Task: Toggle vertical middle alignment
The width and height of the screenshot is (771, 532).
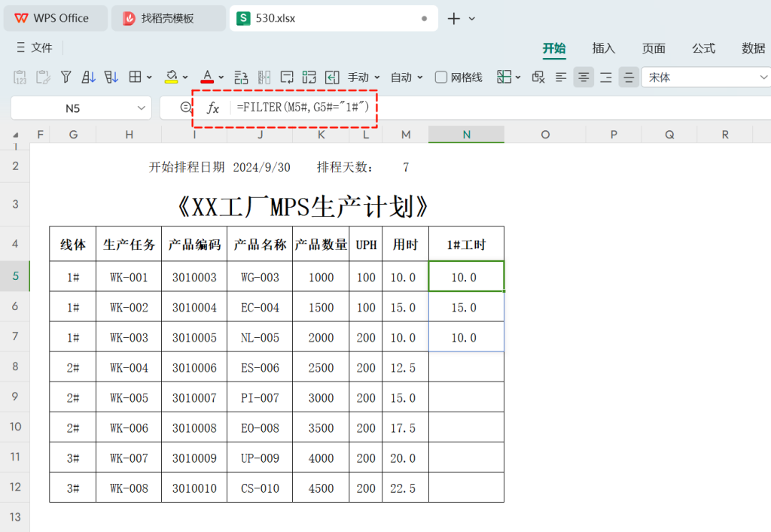Action: coord(629,77)
